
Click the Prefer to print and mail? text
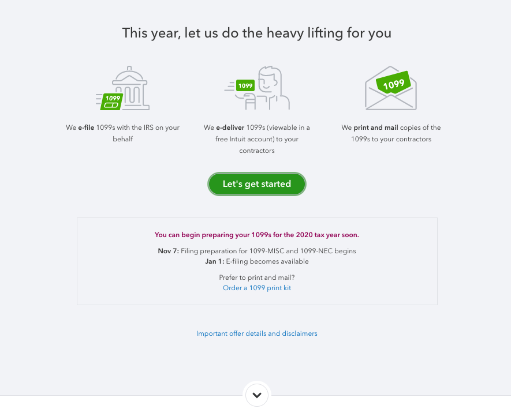pyautogui.click(x=257, y=277)
